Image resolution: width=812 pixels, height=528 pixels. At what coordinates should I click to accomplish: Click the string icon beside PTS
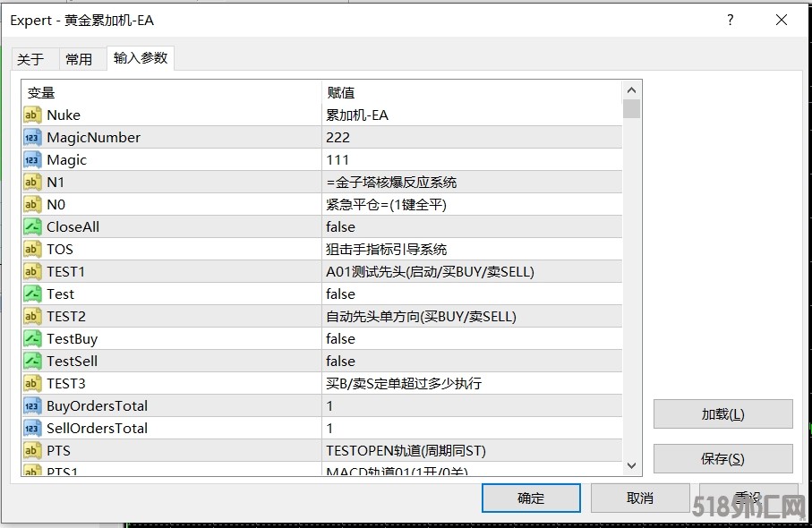point(32,451)
